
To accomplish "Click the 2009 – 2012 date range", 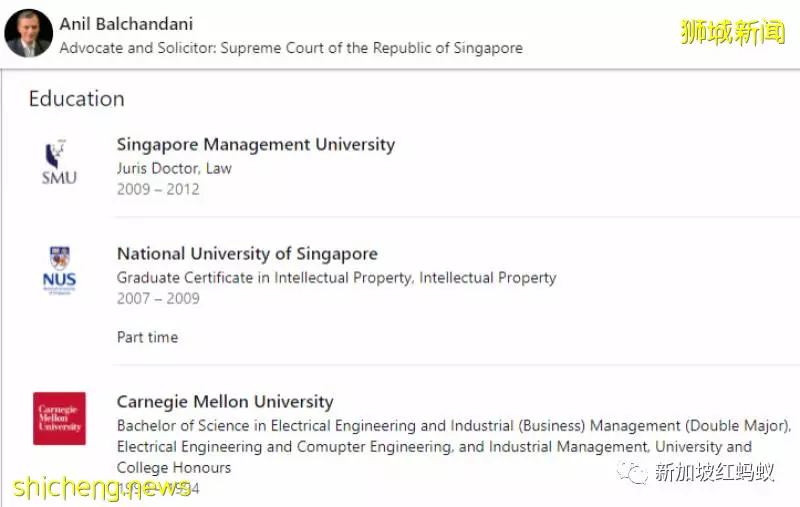I will click(x=158, y=189).
